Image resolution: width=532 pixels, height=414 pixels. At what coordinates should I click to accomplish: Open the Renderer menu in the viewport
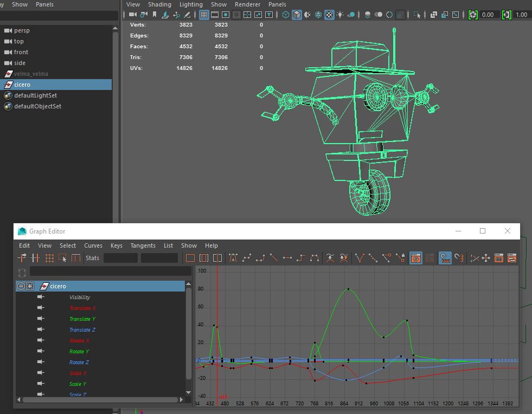pos(247,4)
